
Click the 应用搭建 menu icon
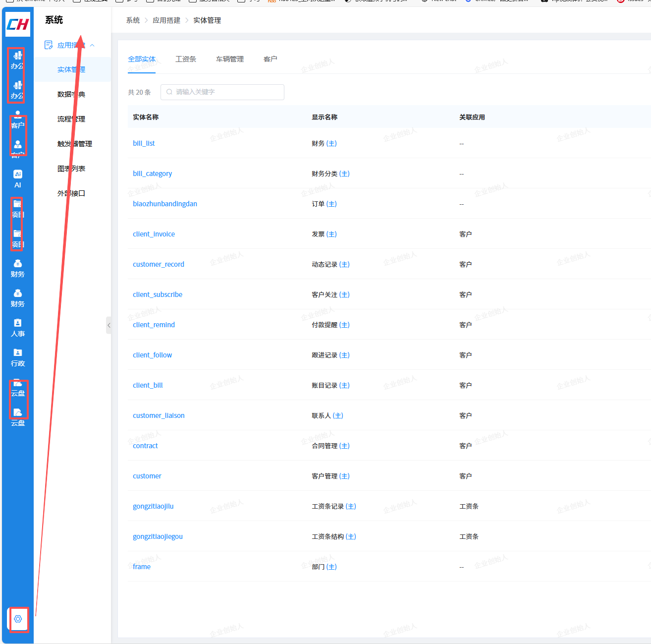pos(49,45)
